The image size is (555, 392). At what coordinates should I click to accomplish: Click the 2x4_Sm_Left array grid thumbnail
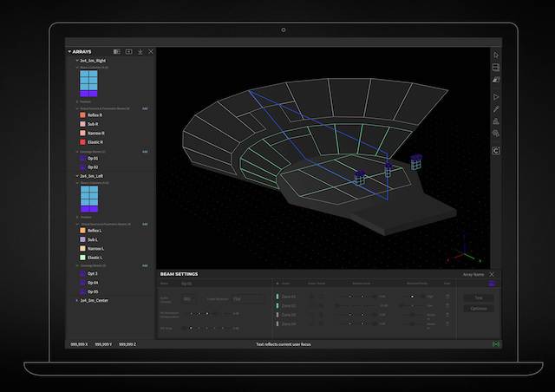tap(89, 199)
